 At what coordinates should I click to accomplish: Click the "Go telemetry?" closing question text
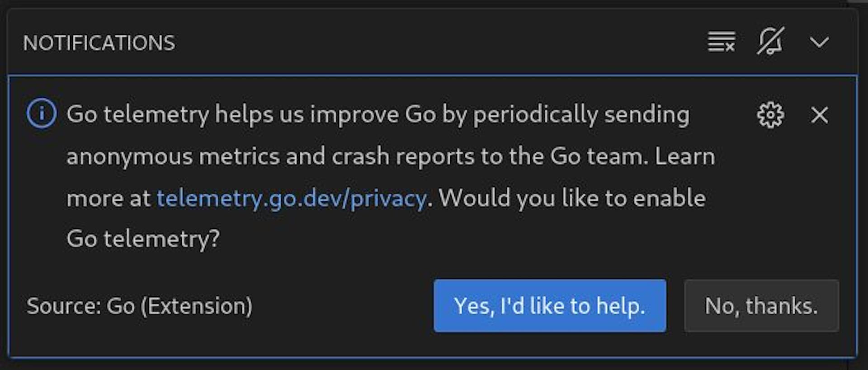click(143, 238)
